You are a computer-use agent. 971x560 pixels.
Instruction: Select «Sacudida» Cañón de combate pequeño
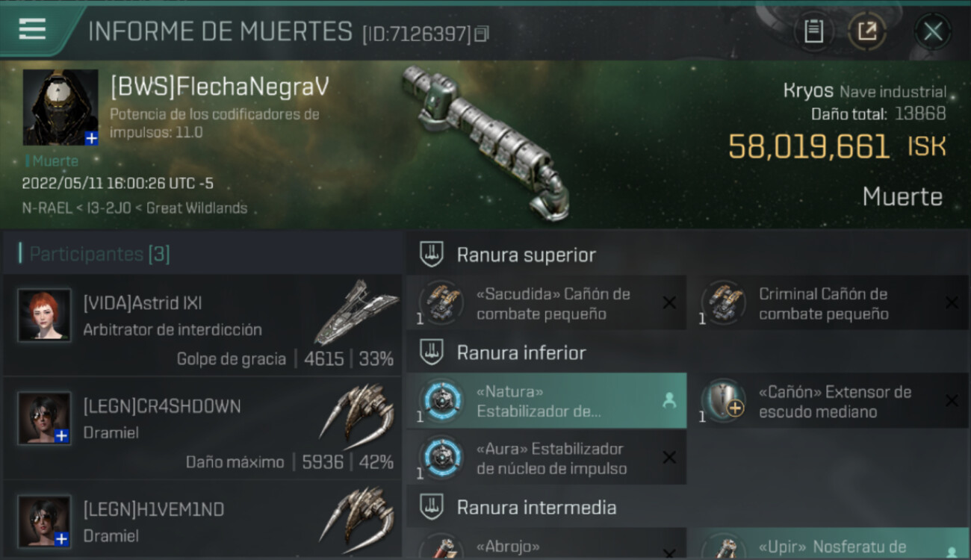click(x=546, y=304)
